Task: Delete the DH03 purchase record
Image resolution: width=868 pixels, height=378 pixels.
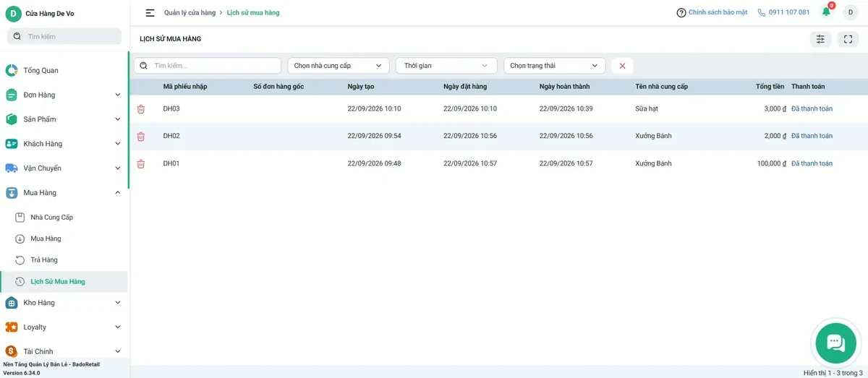Action: (x=141, y=109)
